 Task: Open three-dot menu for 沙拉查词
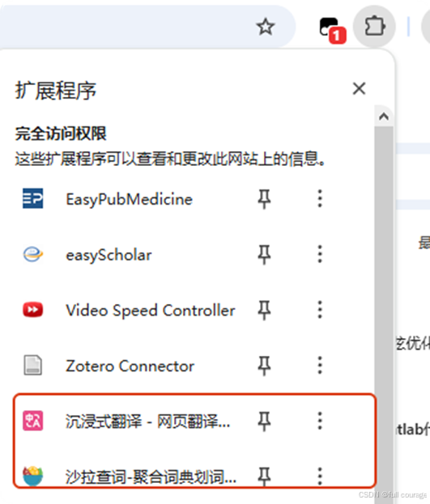pos(320,476)
